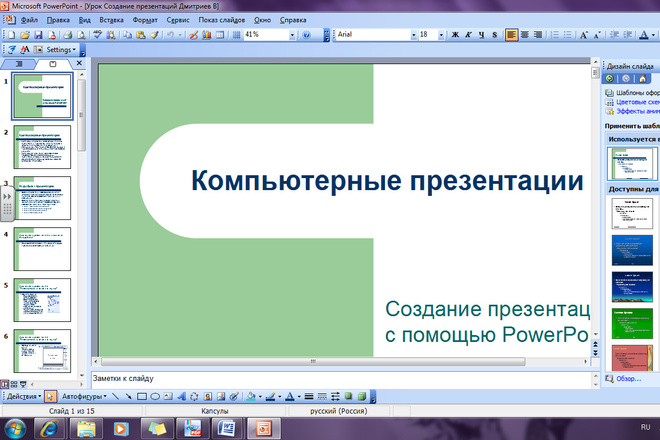Open the Формат menu

[145, 20]
